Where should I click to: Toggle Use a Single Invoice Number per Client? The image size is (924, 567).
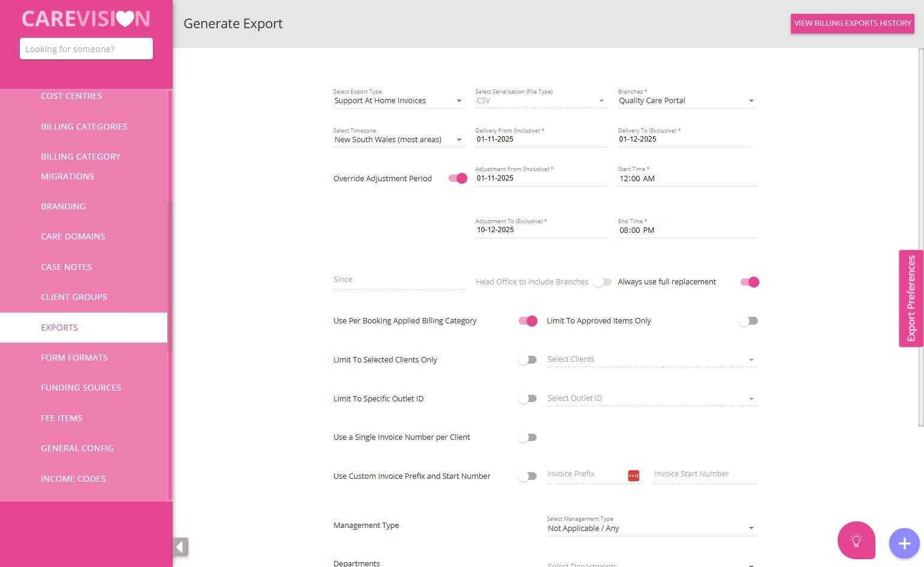[x=528, y=437]
